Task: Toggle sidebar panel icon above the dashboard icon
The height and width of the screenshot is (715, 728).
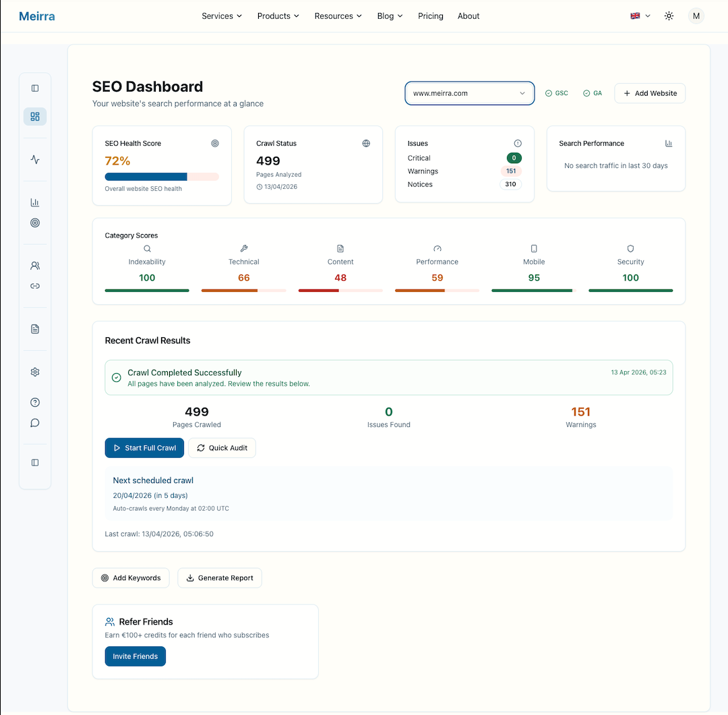Action: click(35, 88)
